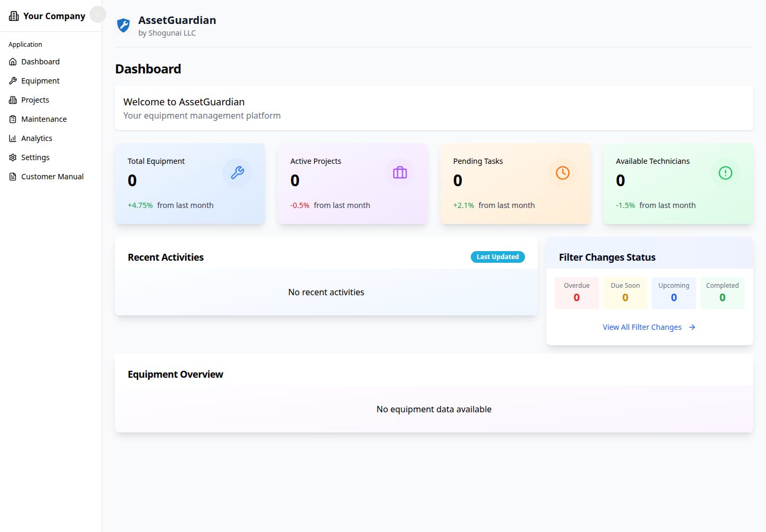766x532 pixels.
Task: Open the Customer Manual link
Action: [51, 177]
